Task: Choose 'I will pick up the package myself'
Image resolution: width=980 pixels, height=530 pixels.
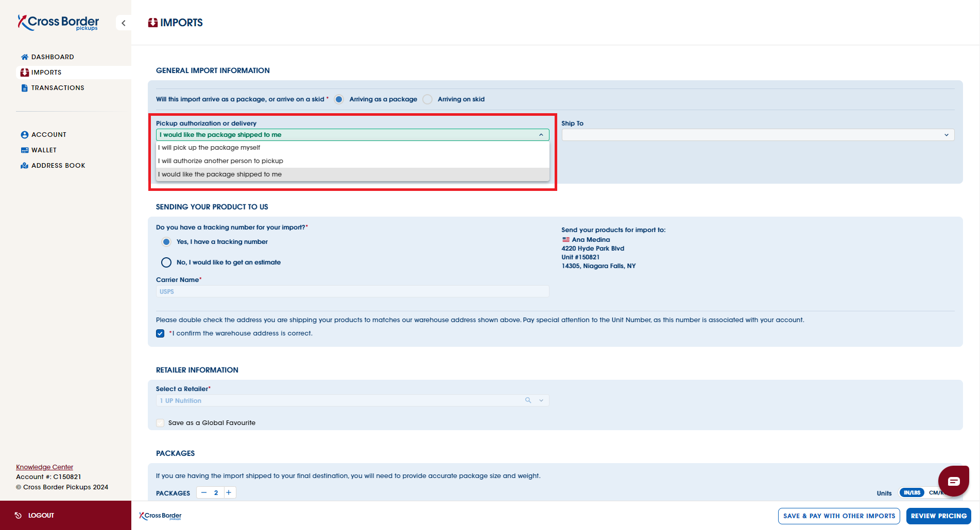Action: [x=353, y=148]
